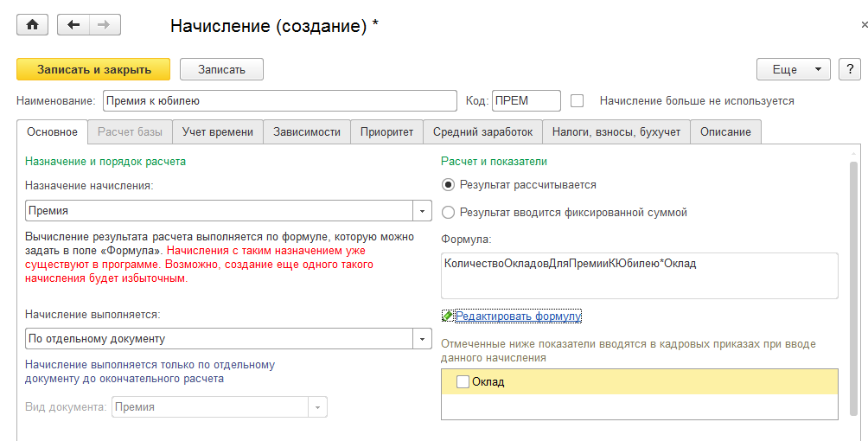
Task: Open the 'Налоги, взносы, бухучет' tab
Action: (616, 132)
